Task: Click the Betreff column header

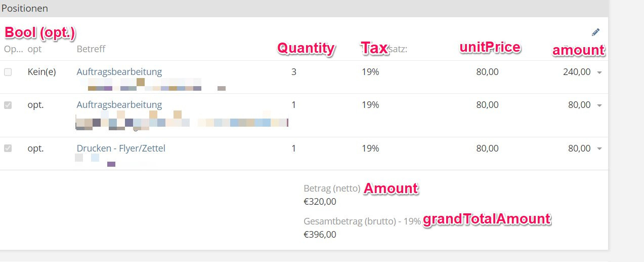Action: click(91, 49)
